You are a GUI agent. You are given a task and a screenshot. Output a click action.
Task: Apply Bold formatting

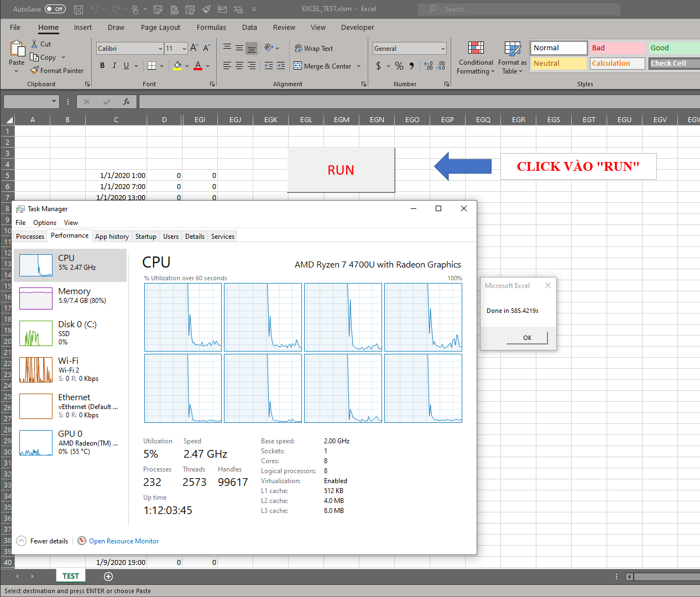(x=102, y=65)
